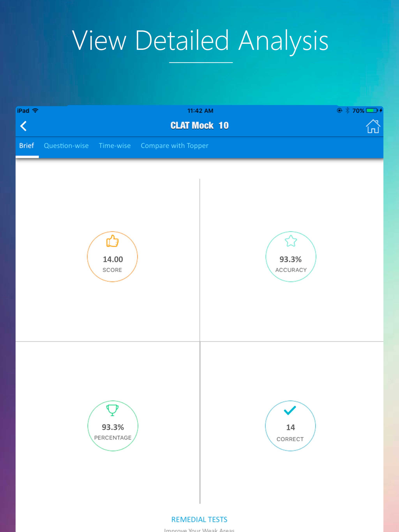The height and width of the screenshot is (532, 399).
Task: Click the PERCENTAGE label
Action: pos(113,438)
